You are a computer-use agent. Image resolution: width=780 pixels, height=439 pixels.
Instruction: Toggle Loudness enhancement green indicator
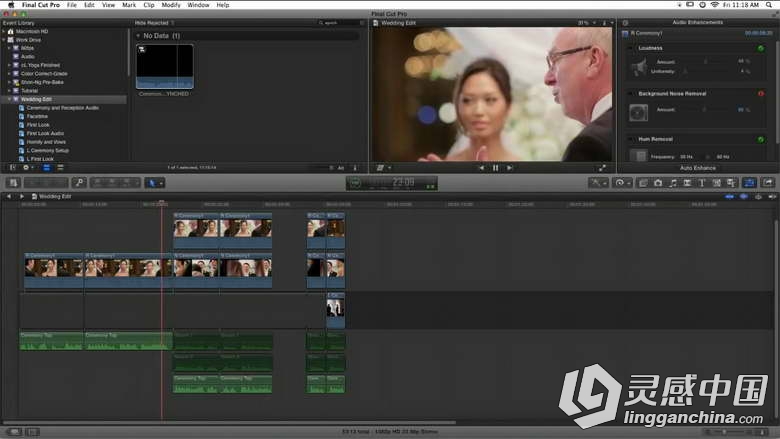pos(760,48)
